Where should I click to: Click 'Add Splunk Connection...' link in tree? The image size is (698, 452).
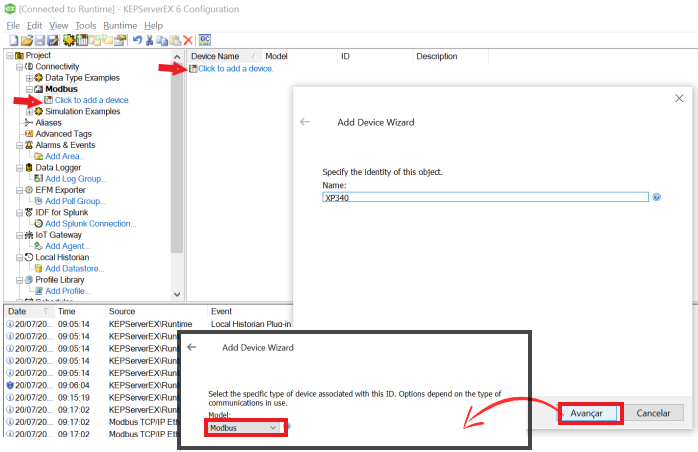coord(89,224)
